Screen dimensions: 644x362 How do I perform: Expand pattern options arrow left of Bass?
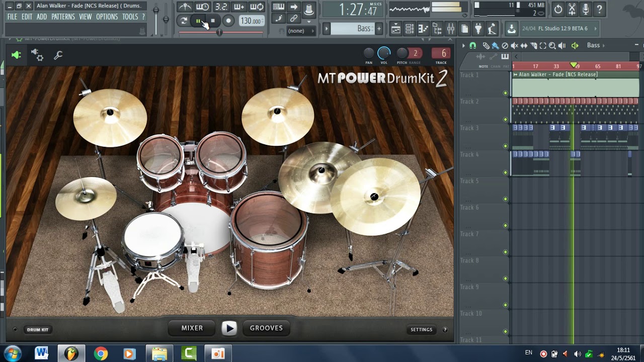click(x=327, y=29)
